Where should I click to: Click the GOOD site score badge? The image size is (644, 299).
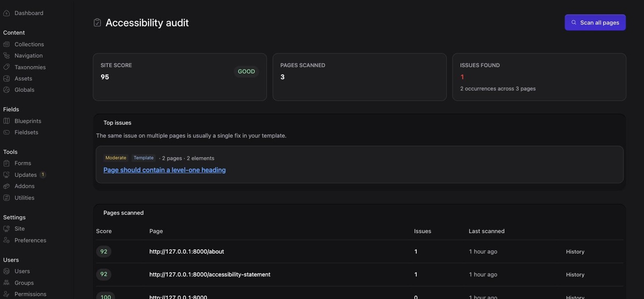(x=247, y=71)
